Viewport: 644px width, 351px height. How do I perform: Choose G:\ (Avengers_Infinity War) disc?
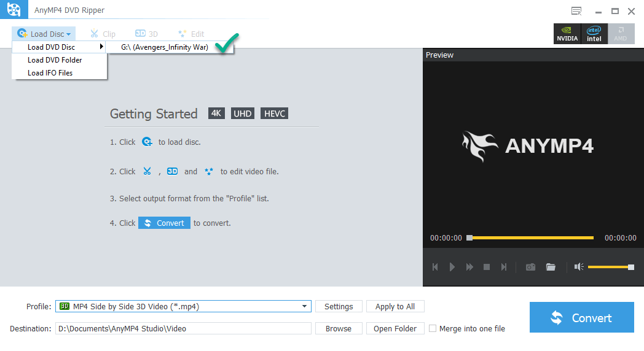point(170,47)
